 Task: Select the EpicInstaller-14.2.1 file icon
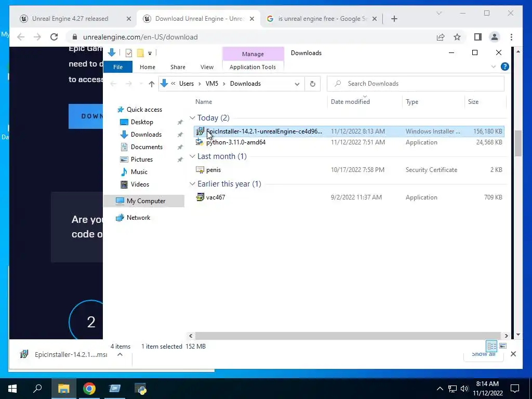[x=200, y=131]
